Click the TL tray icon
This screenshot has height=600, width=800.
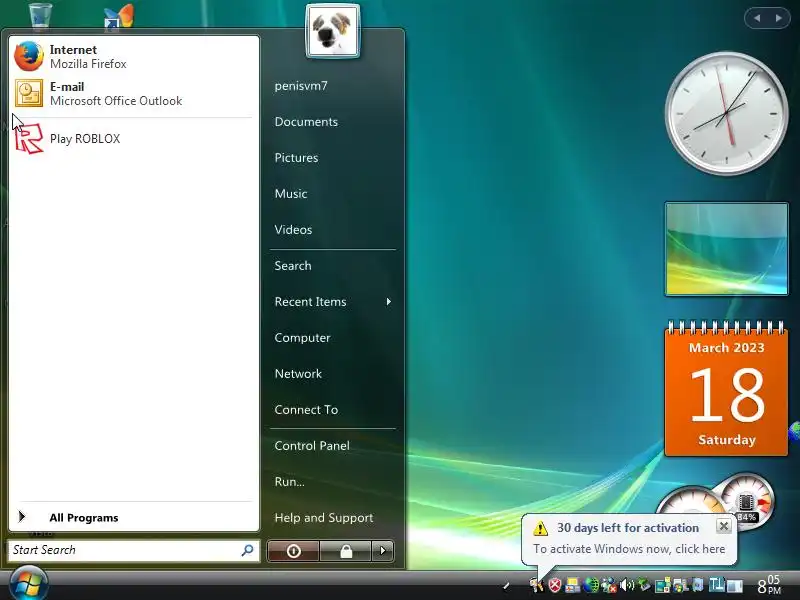coord(716,584)
